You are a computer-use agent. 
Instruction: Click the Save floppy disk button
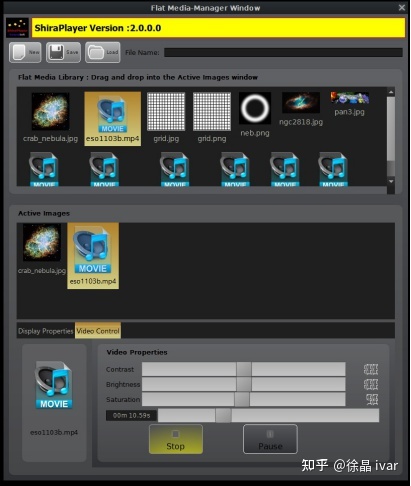point(63,52)
